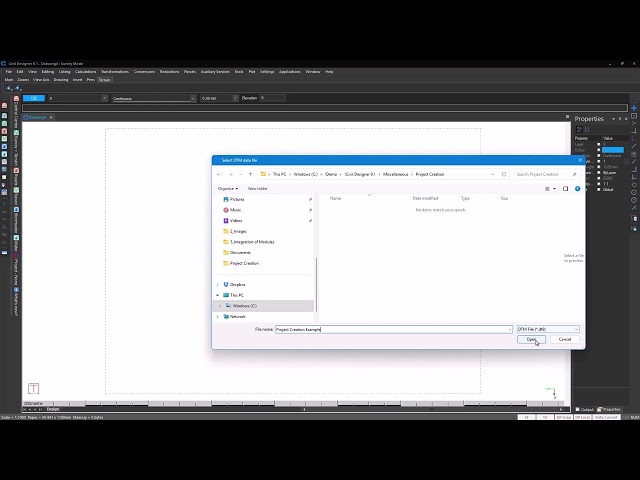Expand the Network tree node
Viewport: 640px width, 480px height.
pos(218,316)
